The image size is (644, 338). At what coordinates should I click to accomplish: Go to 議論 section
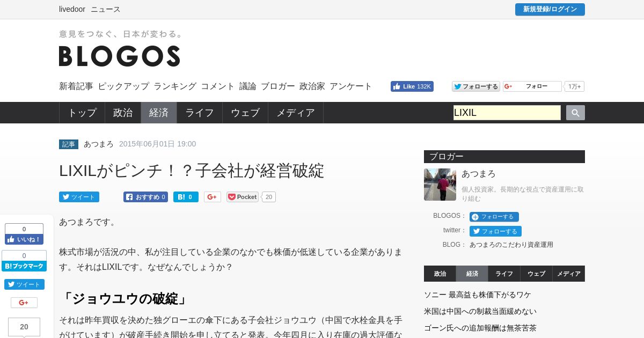pos(248,86)
